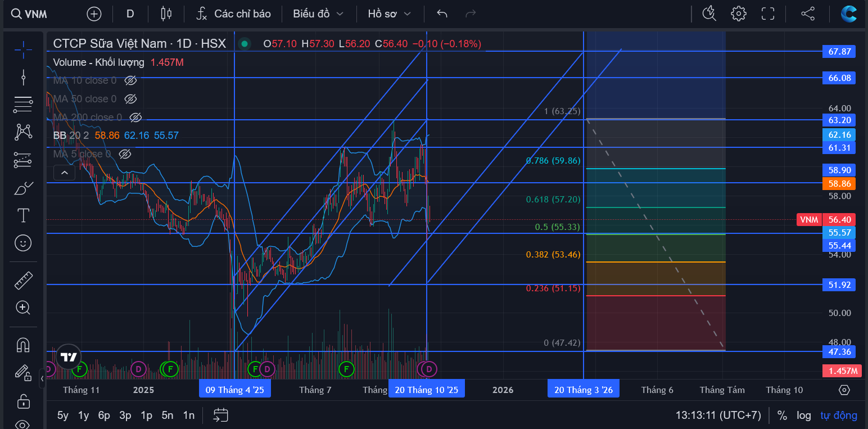Screen dimensions: 868x429
Task: Add a compare symbol with the plus icon
Action: click(x=94, y=14)
